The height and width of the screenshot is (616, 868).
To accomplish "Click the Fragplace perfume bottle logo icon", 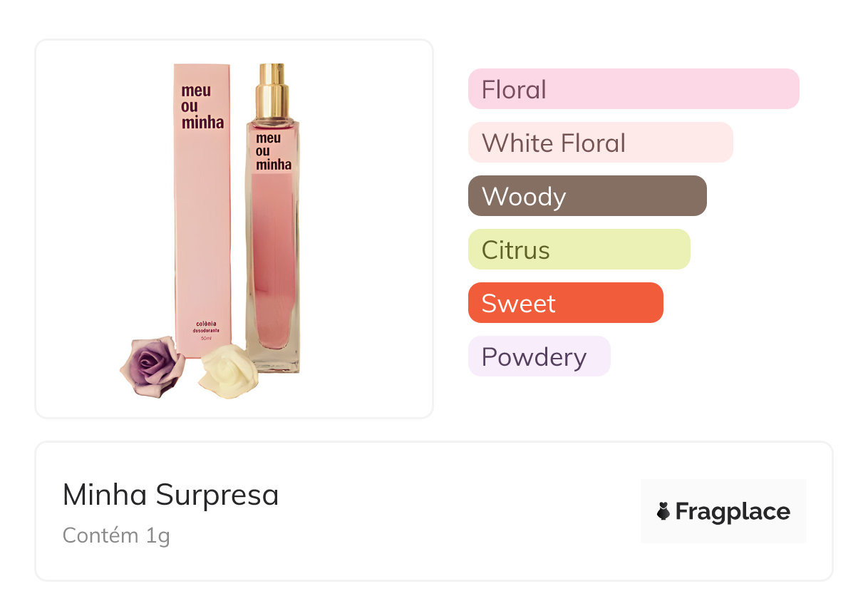I will (x=663, y=511).
